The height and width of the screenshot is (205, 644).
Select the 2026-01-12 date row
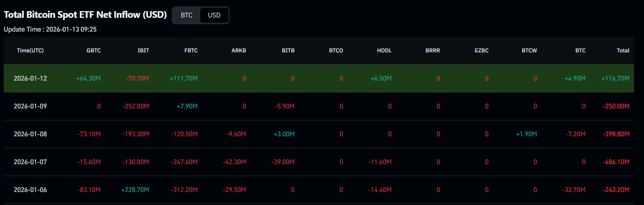coord(30,78)
